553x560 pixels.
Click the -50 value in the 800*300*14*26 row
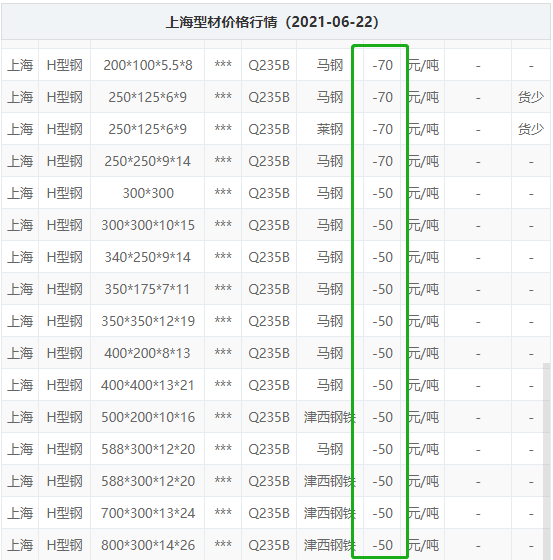382,545
